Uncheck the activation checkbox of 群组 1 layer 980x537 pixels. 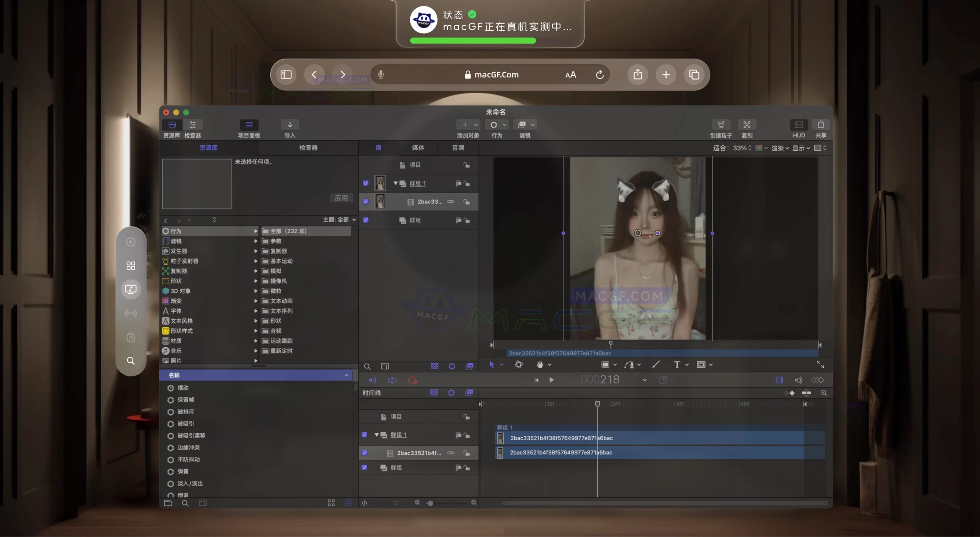coord(366,183)
